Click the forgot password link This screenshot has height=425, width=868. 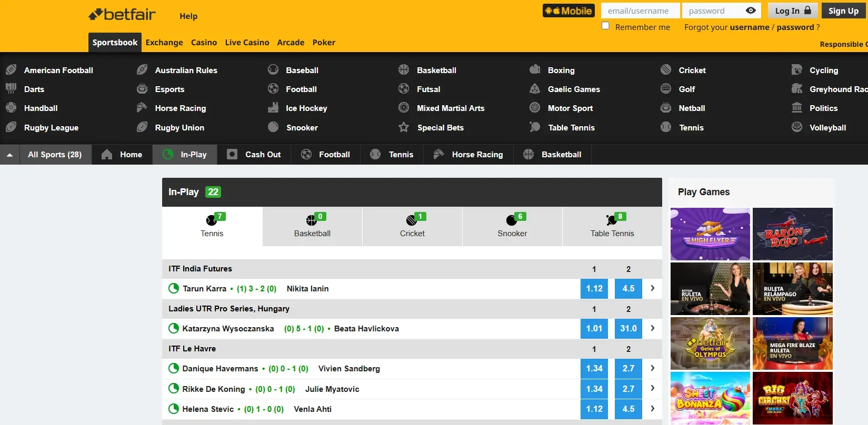[795, 27]
